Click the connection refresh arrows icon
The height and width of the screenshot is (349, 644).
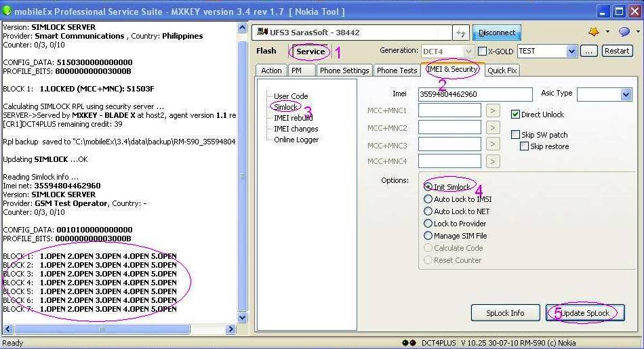[x=460, y=33]
